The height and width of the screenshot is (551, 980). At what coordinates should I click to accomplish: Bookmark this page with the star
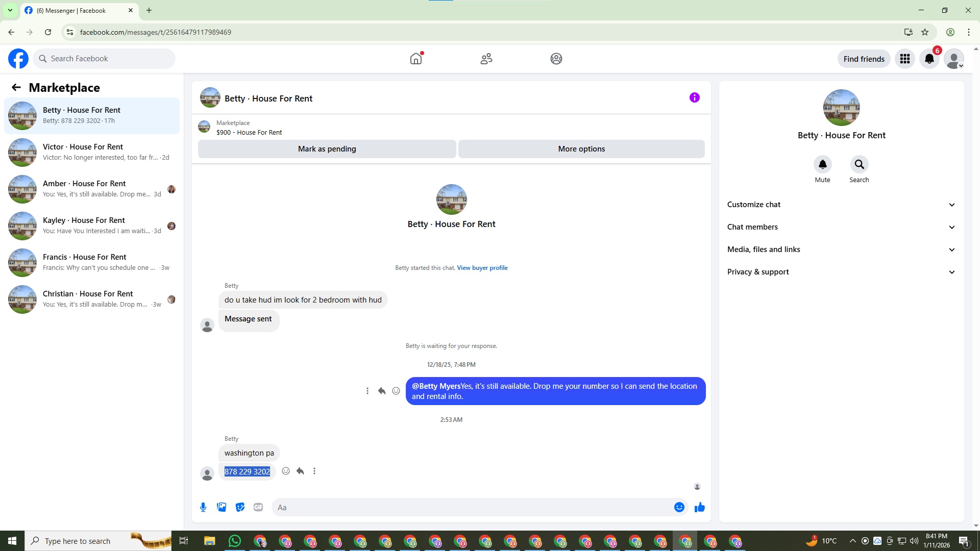tap(925, 32)
